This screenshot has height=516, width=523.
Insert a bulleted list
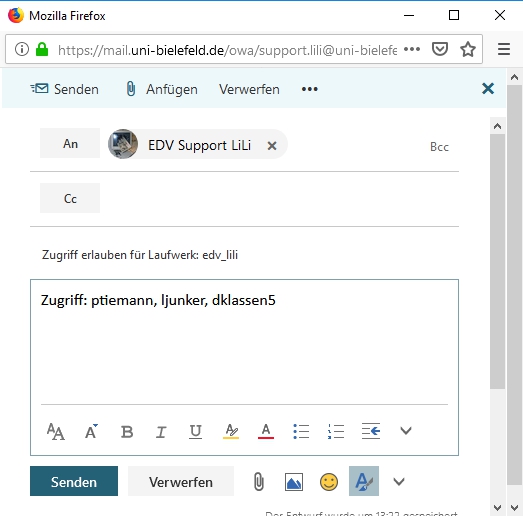301,431
